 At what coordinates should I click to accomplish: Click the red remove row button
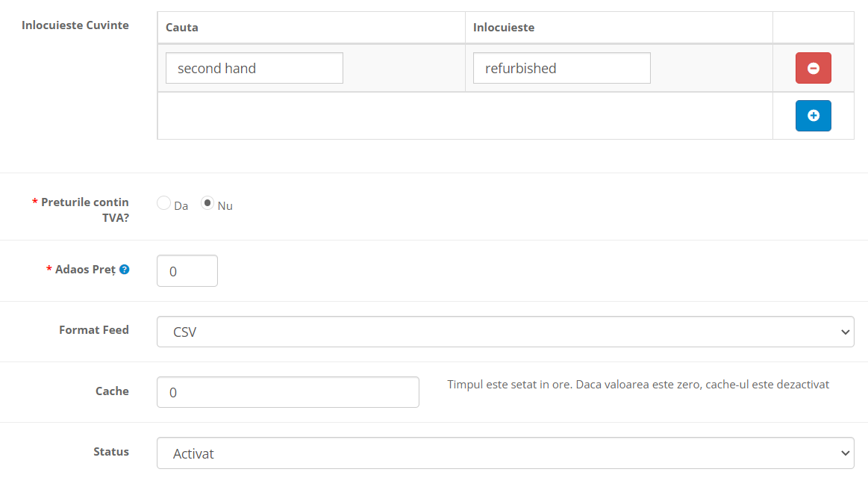point(813,68)
